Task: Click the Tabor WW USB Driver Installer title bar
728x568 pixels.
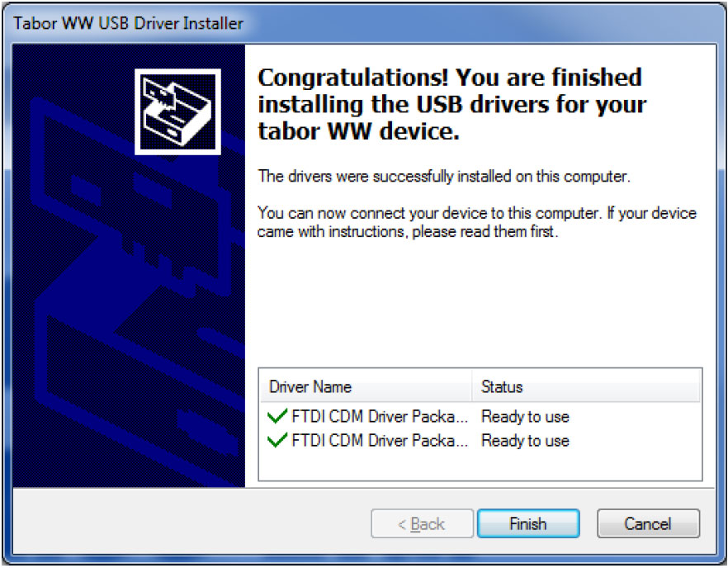Action: point(364,23)
